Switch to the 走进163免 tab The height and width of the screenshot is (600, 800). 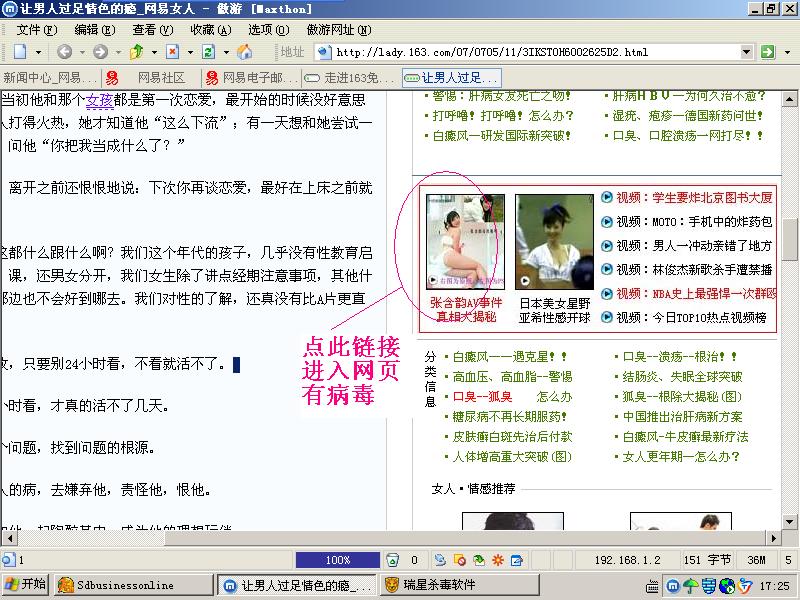[351, 78]
